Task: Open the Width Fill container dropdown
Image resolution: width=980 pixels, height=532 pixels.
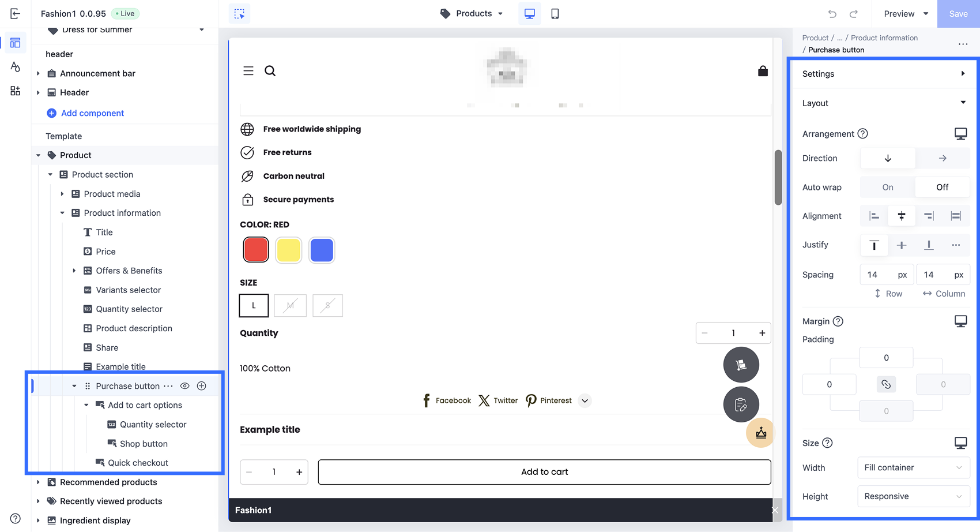Action: coord(914,467)
